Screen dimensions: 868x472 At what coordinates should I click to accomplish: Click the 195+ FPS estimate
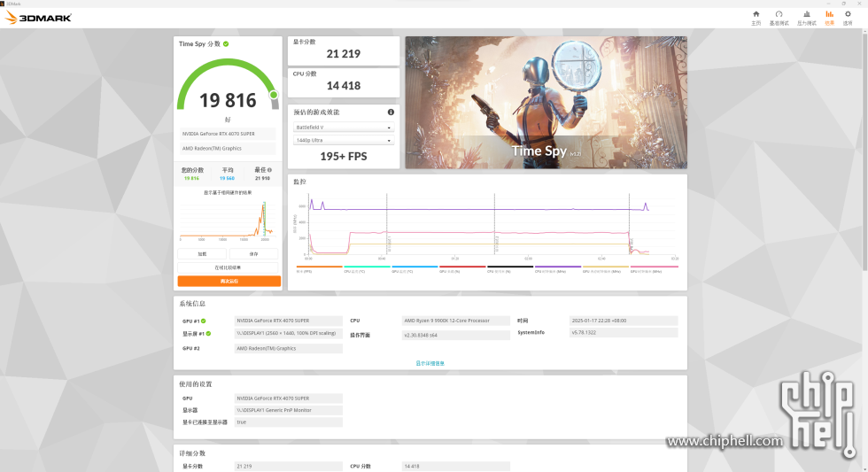pos(344,157)
